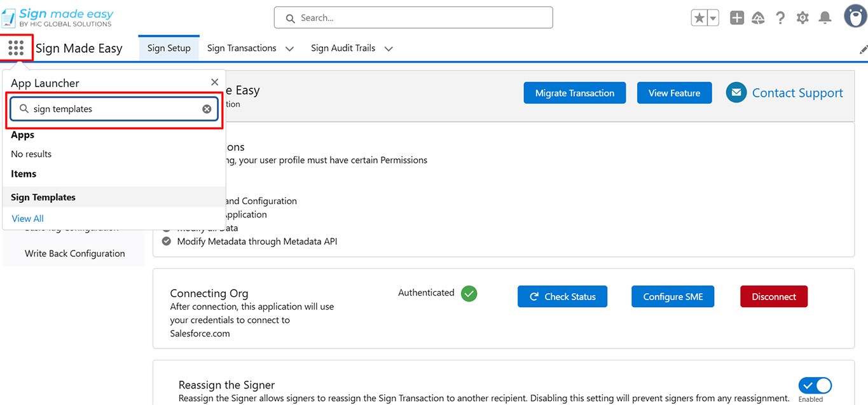View notifications bell icon
Screen dimensions: 868x405
(x=825, y=18)
